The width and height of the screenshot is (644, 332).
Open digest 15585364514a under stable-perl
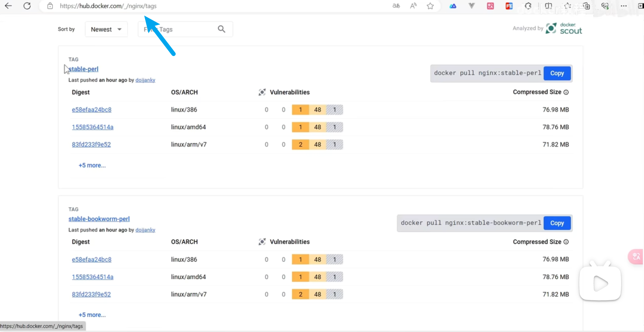[x=93, y=127]
